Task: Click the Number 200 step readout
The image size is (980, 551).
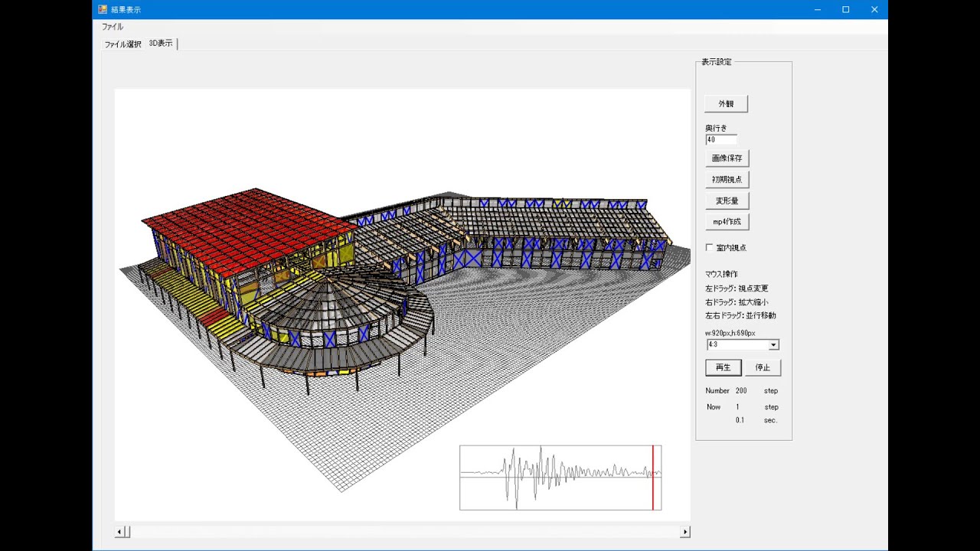Action: 741,391
